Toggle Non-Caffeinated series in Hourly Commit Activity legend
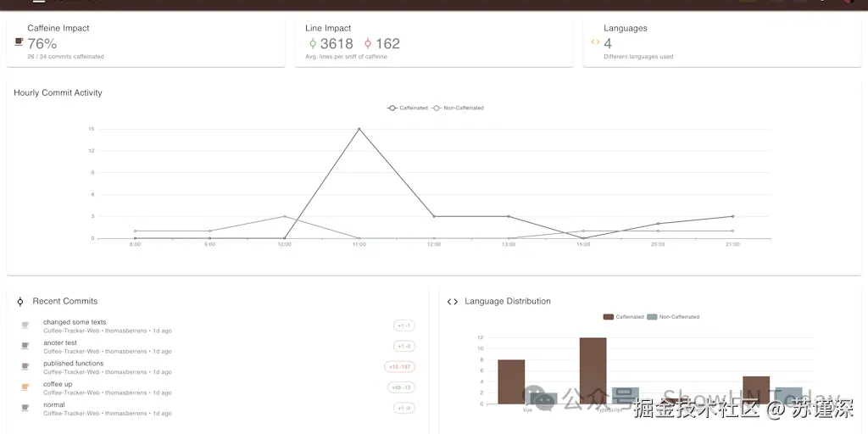 pyautogui.click(x=458, y=108)
